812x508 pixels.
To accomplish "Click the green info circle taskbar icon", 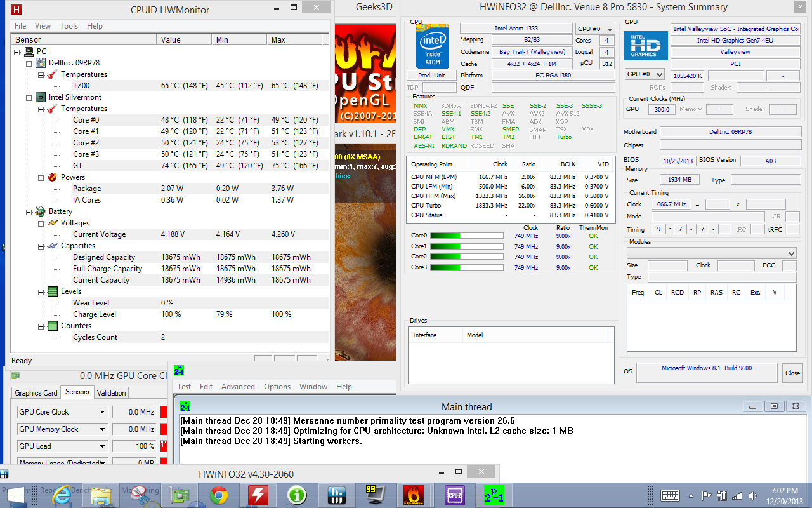I will [296, 495].
